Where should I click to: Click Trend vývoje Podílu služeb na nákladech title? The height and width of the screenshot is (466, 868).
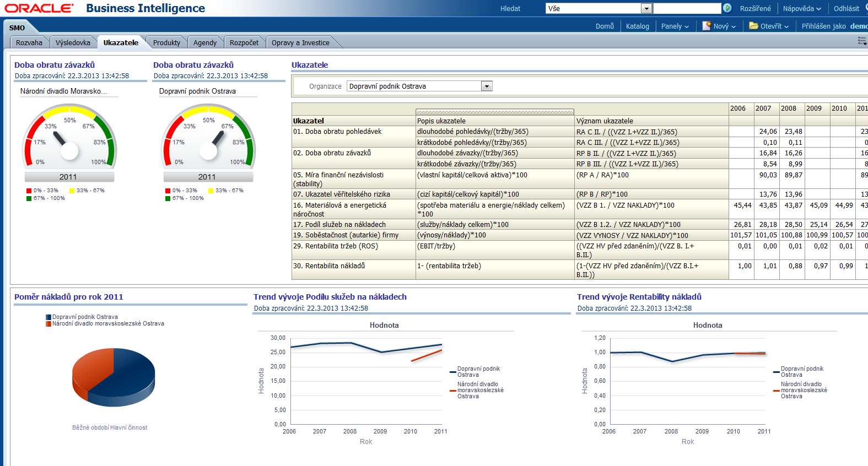click(330, 297)
